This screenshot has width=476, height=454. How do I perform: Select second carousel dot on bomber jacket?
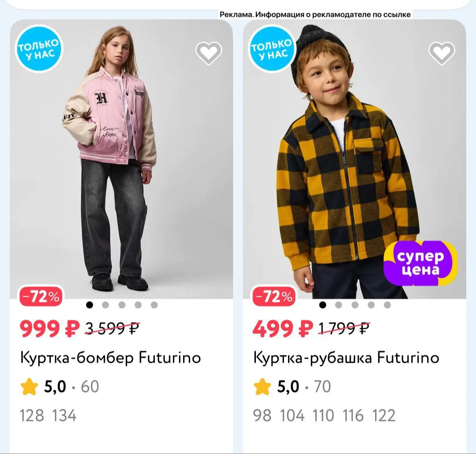coord(106,305)
